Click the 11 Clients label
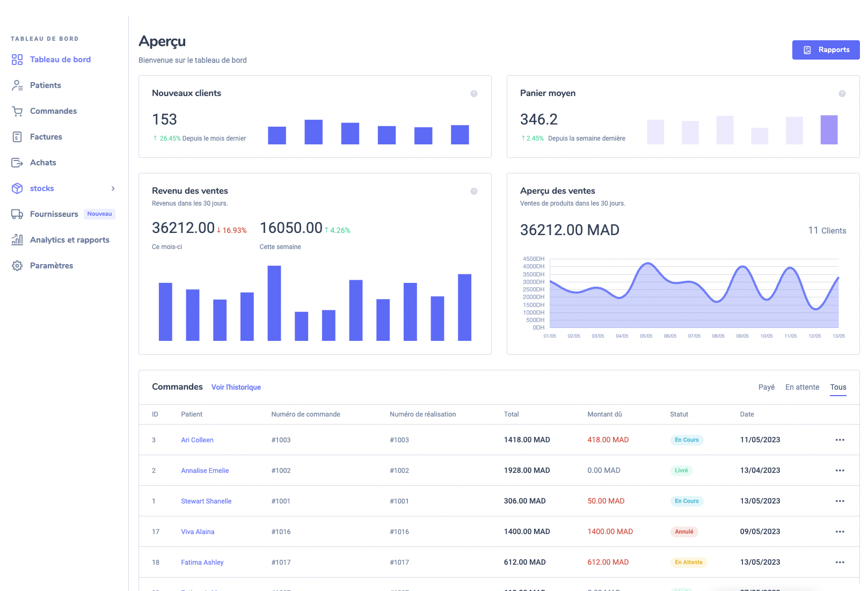Screen dimensions: 868x591 point(827,230)
